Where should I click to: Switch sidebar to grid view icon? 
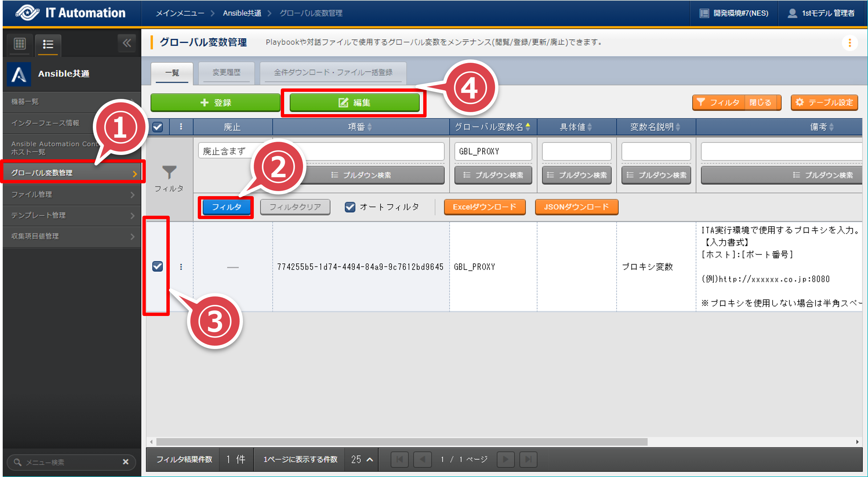20,44
